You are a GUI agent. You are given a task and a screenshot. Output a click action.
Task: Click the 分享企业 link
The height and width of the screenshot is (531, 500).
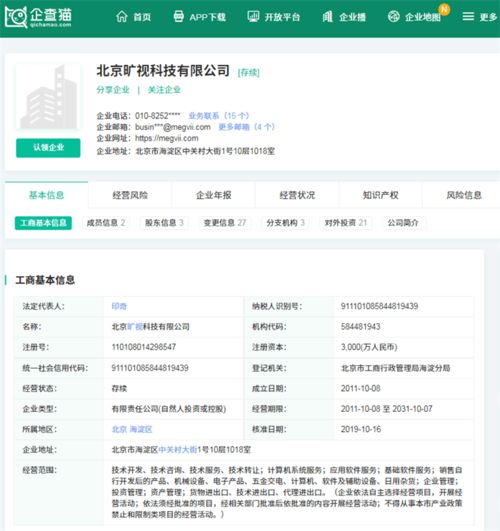click(x=113, y=90)
